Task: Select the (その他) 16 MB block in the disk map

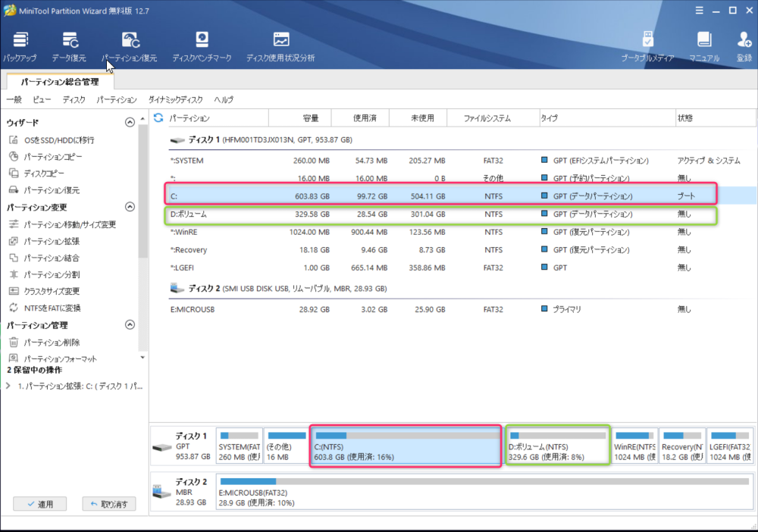Action: [287, 446]
